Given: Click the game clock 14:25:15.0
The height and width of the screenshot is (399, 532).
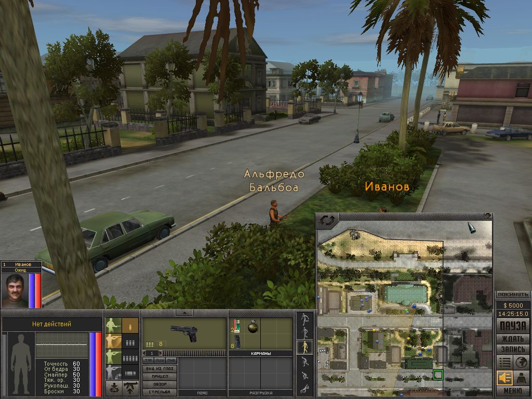Looking at the screenshot, I should point(513,314).
